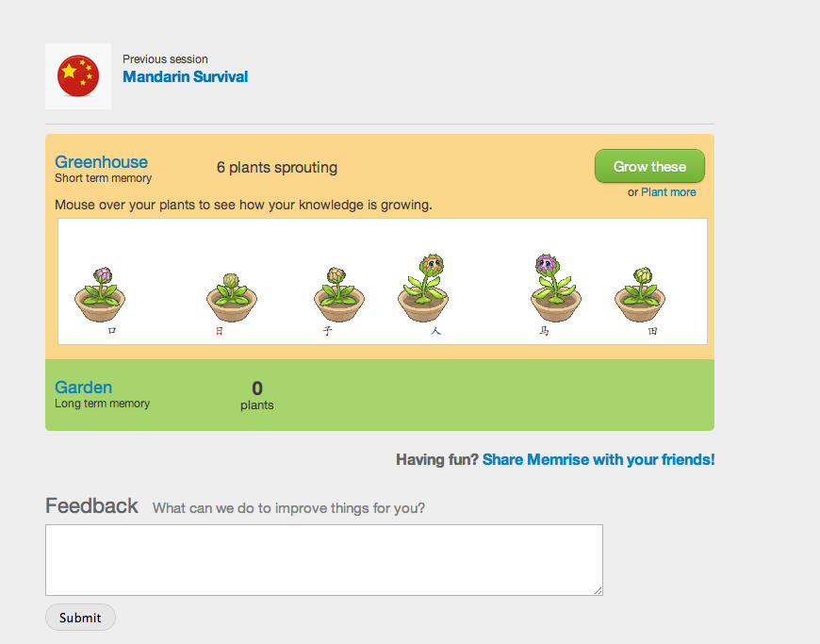Select the plant above the 子 character
This screenshot has height=644, width=820.
click(338, 295)
